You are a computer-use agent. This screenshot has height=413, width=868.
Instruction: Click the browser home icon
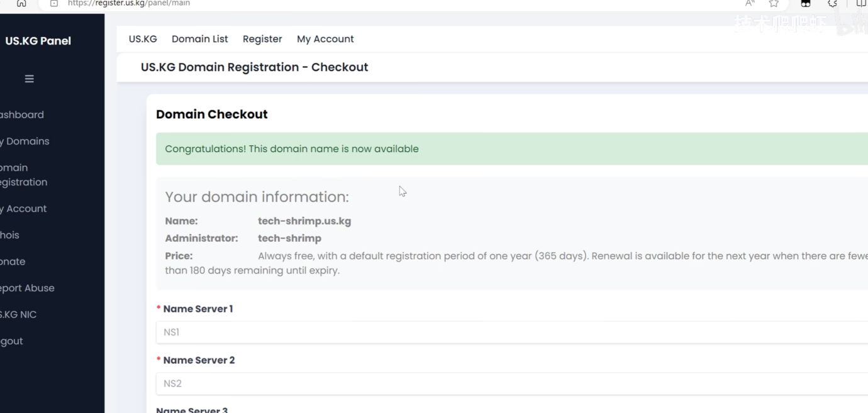[x=21, y=3]
